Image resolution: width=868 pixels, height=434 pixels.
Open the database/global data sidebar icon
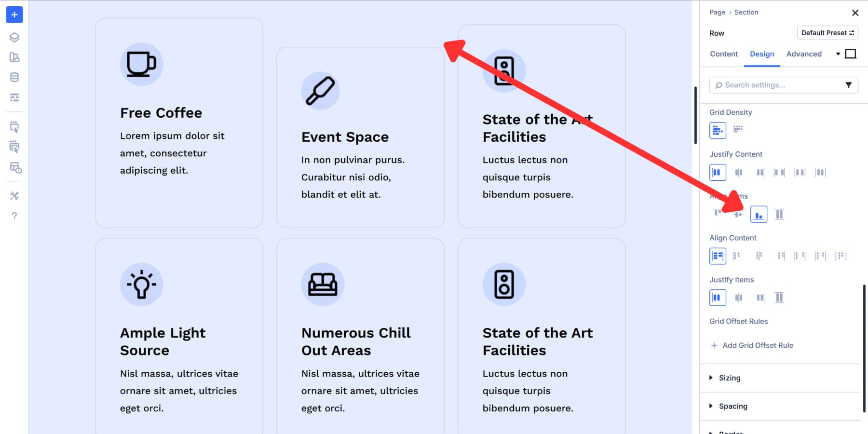(14, 77)
